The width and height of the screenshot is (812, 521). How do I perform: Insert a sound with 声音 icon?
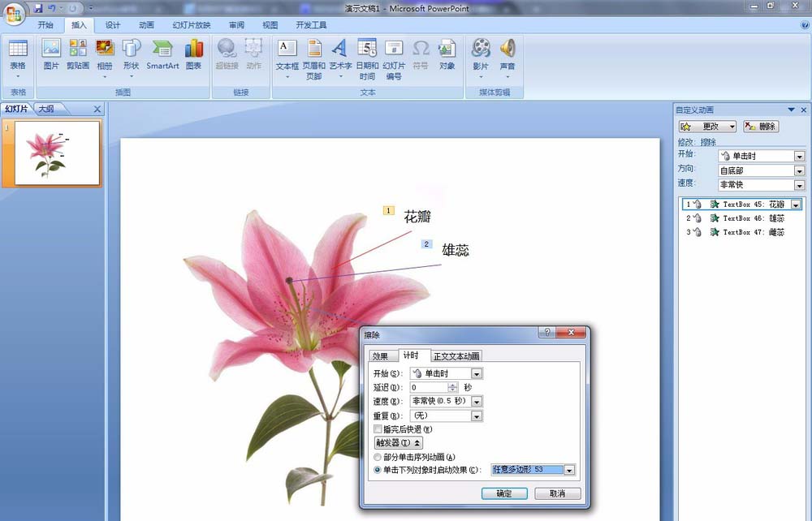coord(508,58)
